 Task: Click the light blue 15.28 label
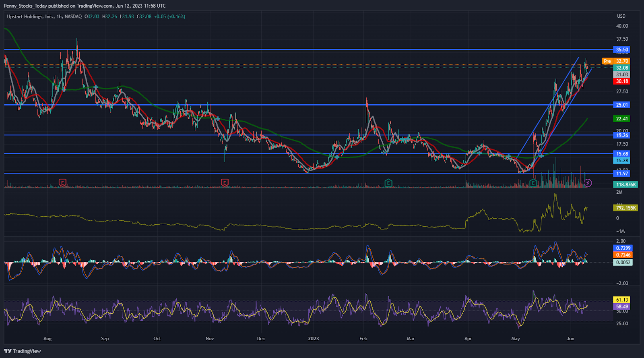[622, 160]
